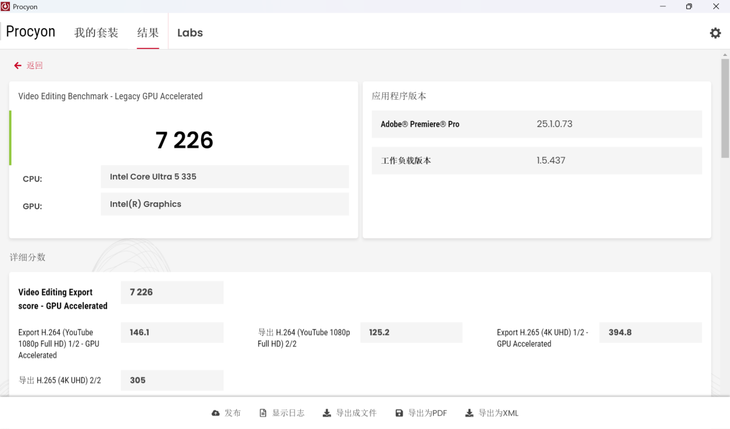Viewport: 730px width, 429px height.
Task: Click the 导出 H.265 (4K UHD) 2/2 label
Action: click(60, 381)
